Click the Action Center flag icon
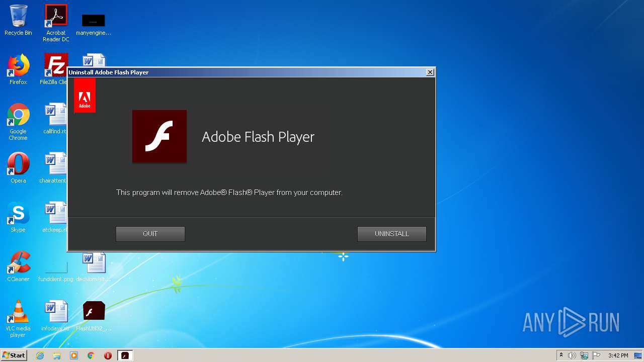This screenshot has width=644, height=362. [596, 355]
